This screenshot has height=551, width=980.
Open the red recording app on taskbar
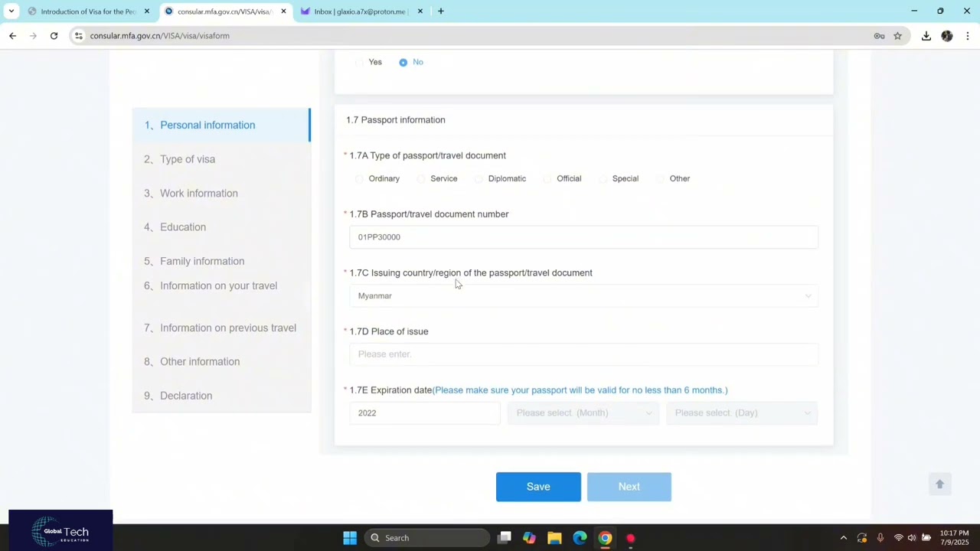pos(630,538)
